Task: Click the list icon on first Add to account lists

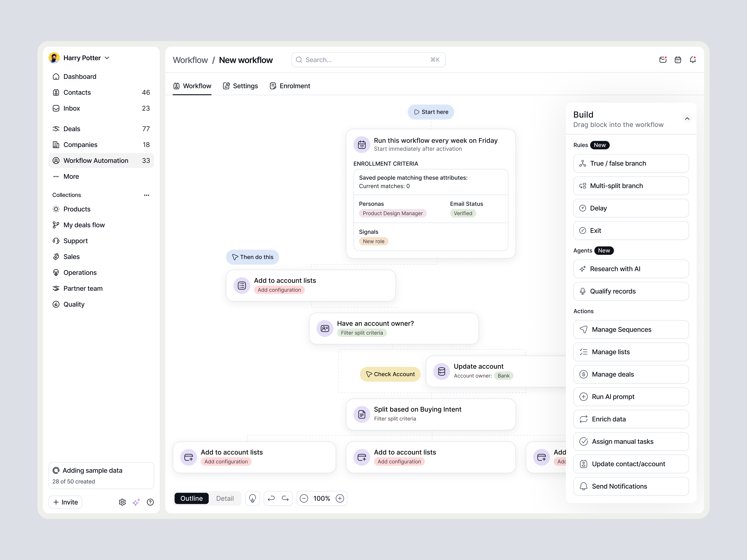Action: [242, 286]
